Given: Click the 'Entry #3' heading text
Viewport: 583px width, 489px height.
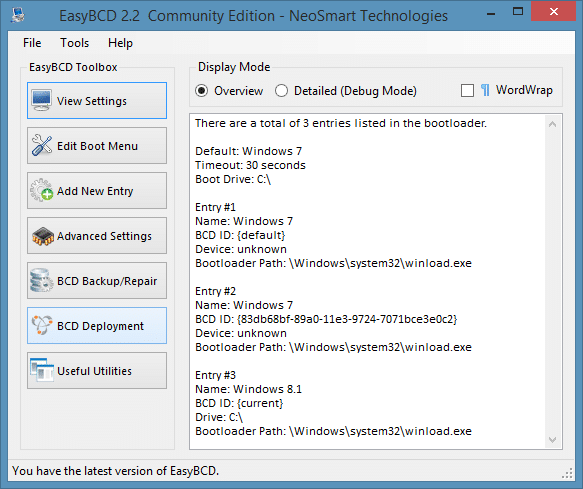Looking at the screenshot, I should [x=215, y=375].
